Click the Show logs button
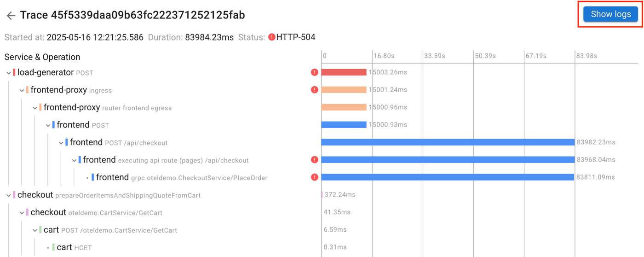 point(610,14)
